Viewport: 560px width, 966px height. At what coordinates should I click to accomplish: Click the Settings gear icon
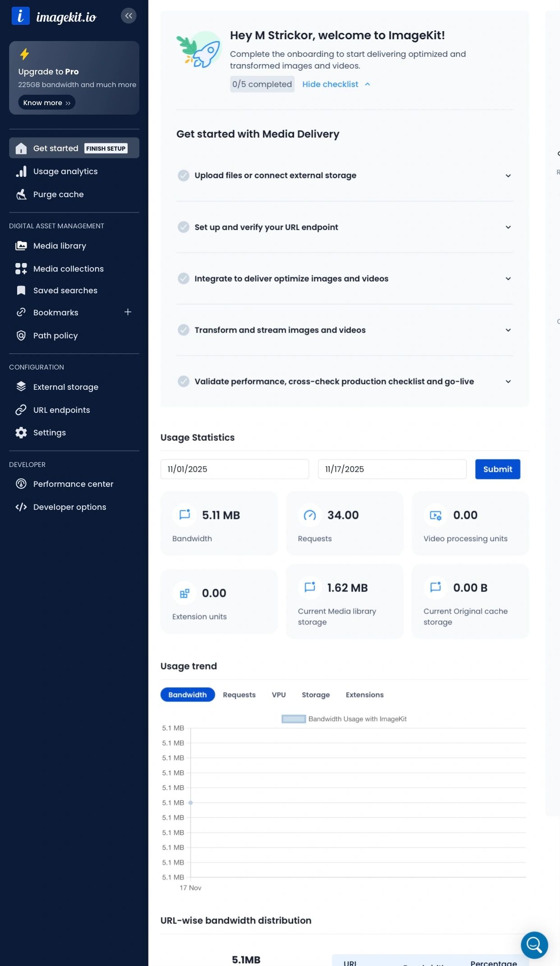pos(21,433)
